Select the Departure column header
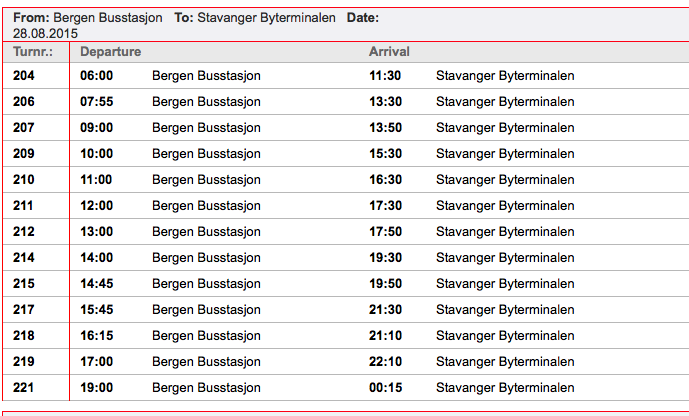 point(110,51)
